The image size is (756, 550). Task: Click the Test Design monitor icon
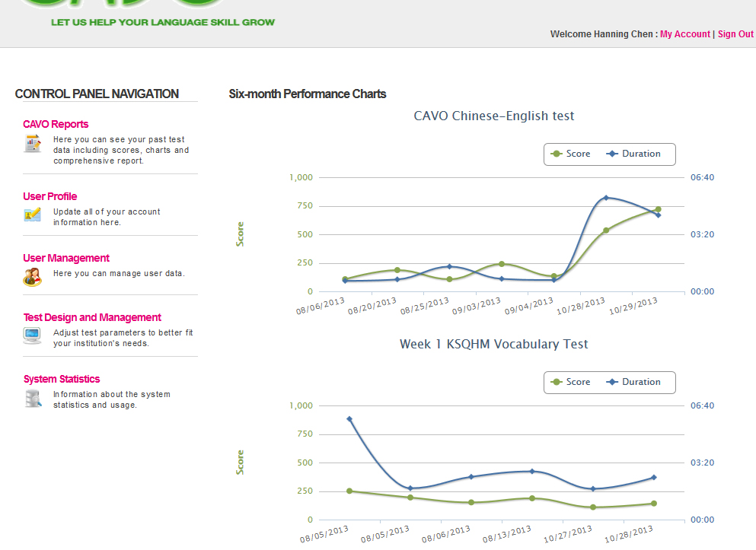click(32, 335)
